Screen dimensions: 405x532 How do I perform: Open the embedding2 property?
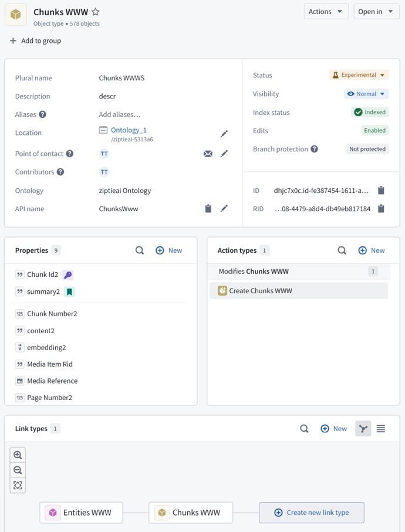click(x=46, y=347)
